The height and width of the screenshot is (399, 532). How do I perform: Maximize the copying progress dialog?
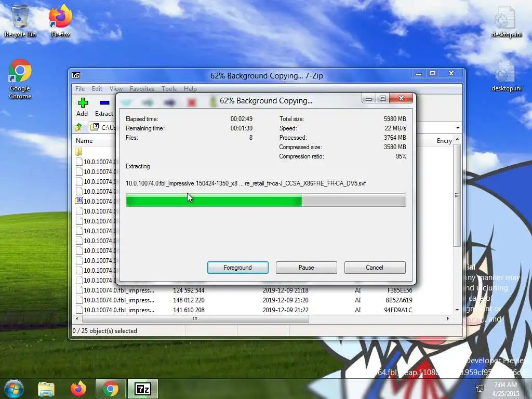[x=383, y=99]
